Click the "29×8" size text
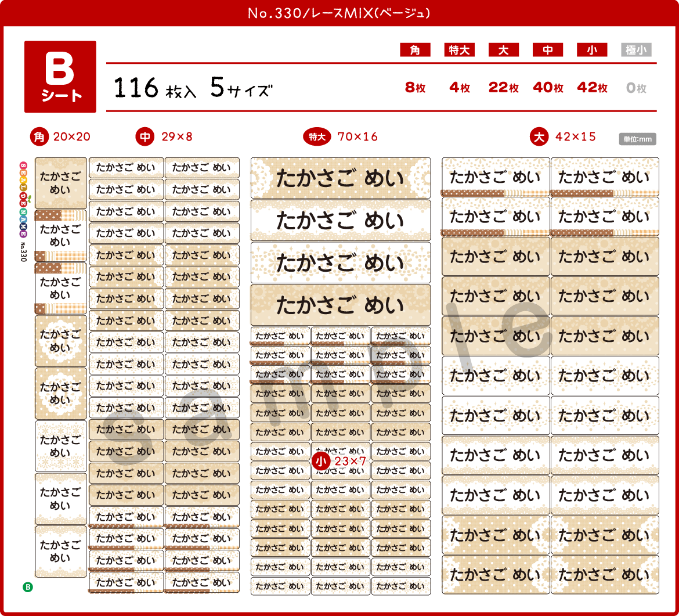The width and height of the screenshot is (679, 616). click(x=177, y=137)
